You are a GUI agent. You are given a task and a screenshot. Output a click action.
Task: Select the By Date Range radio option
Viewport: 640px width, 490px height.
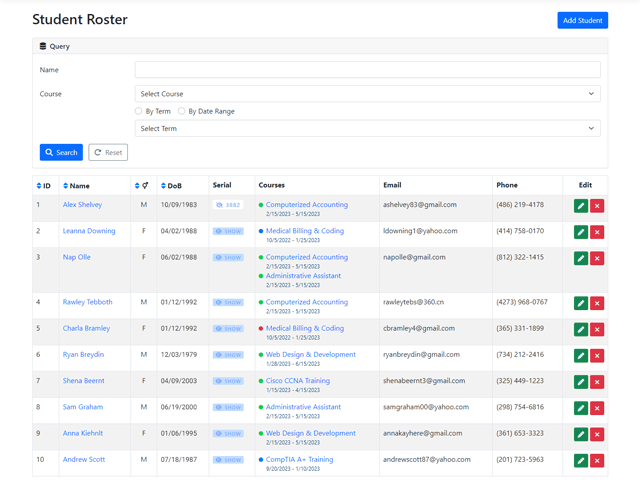[181, 111]
